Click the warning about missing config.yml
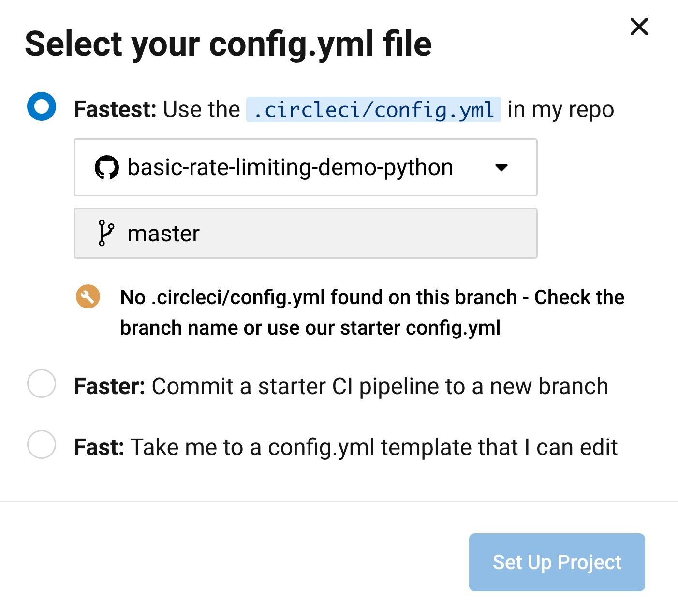Image resolution: width=678 pixels, height=616 pixels. [371, 312]
